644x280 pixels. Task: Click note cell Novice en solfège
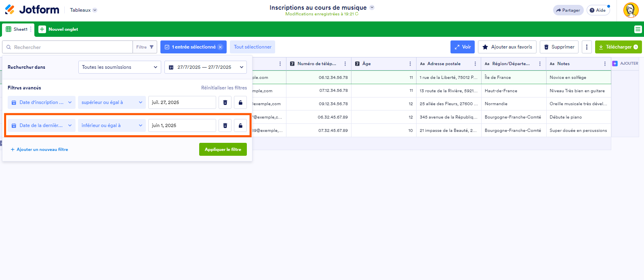coord(579,77)
